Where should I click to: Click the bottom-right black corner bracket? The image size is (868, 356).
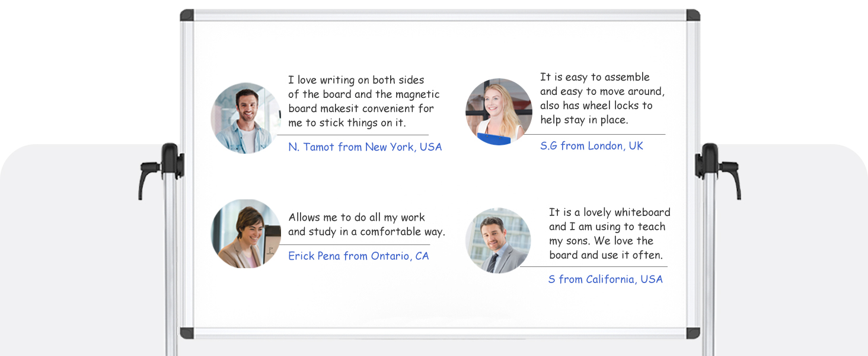tap(693, 333)
